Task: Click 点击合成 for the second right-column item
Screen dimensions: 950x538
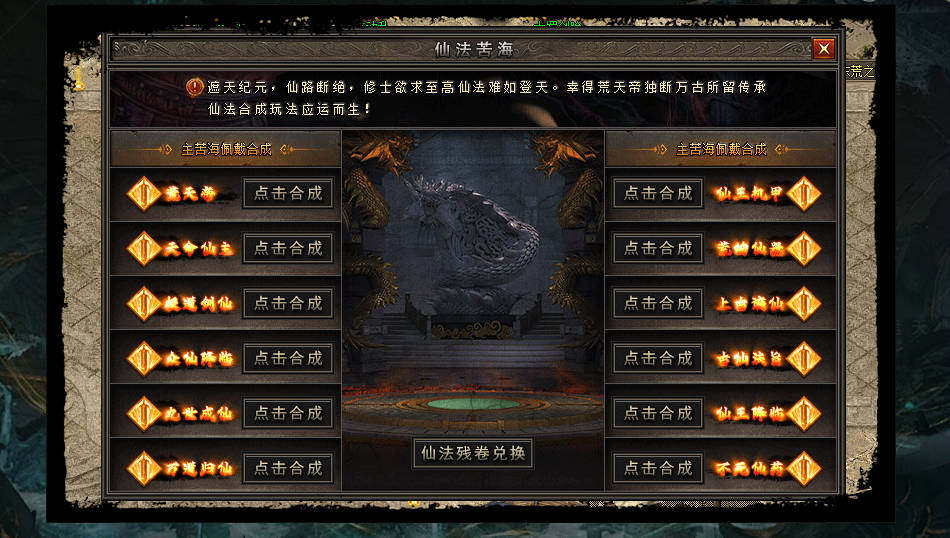Action: coord(658,248)
